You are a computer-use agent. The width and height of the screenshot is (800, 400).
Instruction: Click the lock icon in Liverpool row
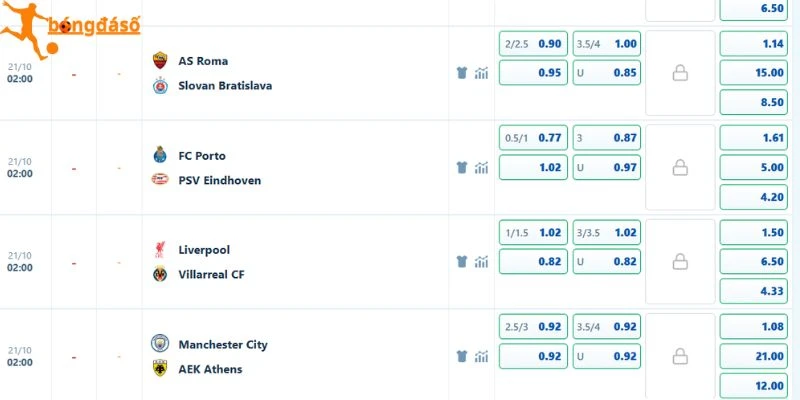click(x=680, y=262)
